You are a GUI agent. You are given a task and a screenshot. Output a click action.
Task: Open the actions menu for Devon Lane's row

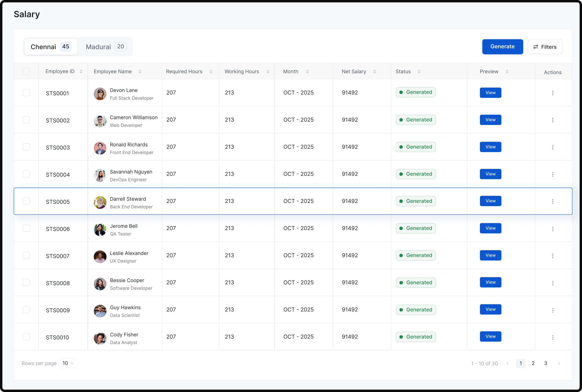click(553, 93)
